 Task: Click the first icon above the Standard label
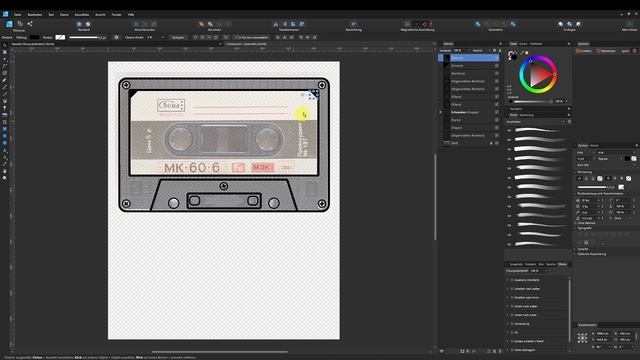tap(79, 24)
